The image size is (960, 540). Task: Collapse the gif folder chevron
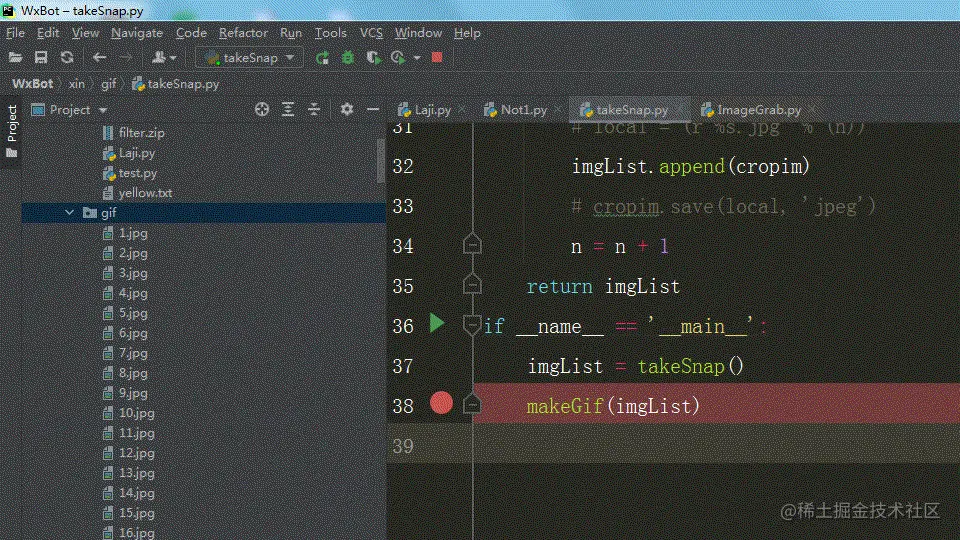(x=69, y=212)
